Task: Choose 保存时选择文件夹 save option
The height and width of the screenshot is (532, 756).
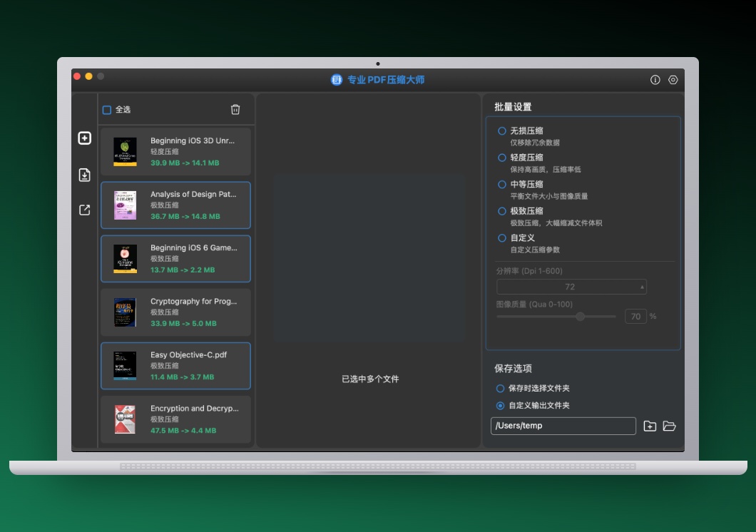Action: tap(501, 389)
